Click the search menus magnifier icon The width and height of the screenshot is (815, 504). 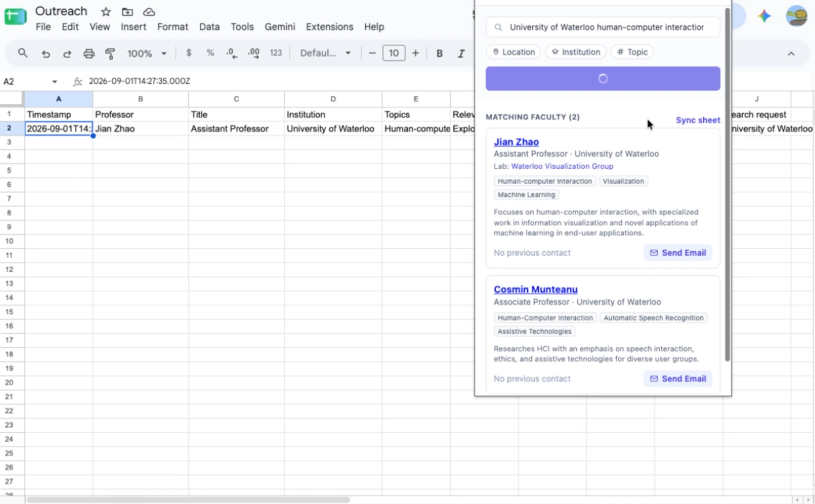tap(23, 53)
